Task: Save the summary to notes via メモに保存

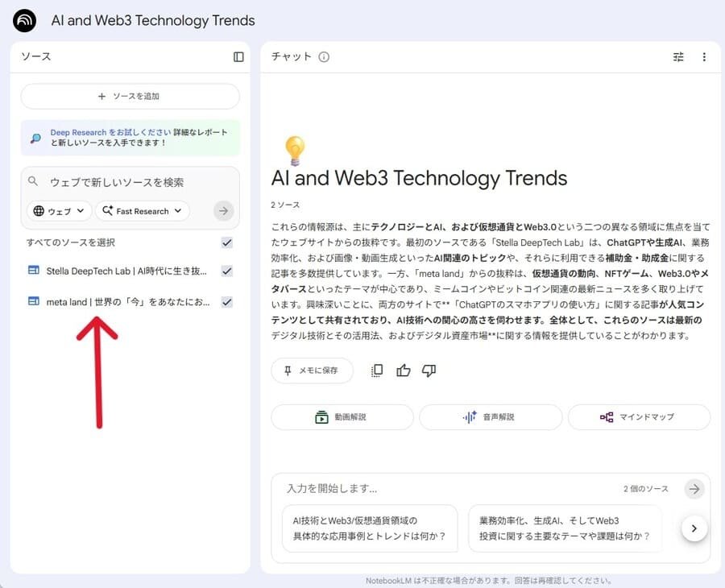Action: pos(312,370)
